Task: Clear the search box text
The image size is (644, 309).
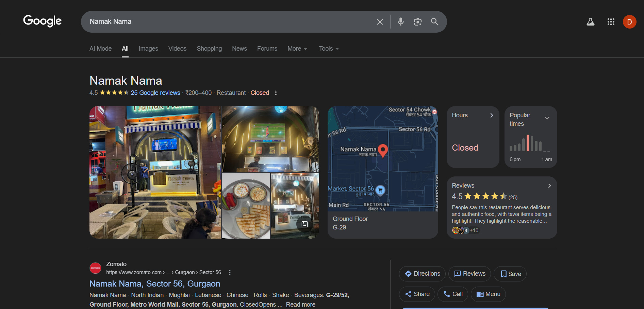Action: click(380, 22)
